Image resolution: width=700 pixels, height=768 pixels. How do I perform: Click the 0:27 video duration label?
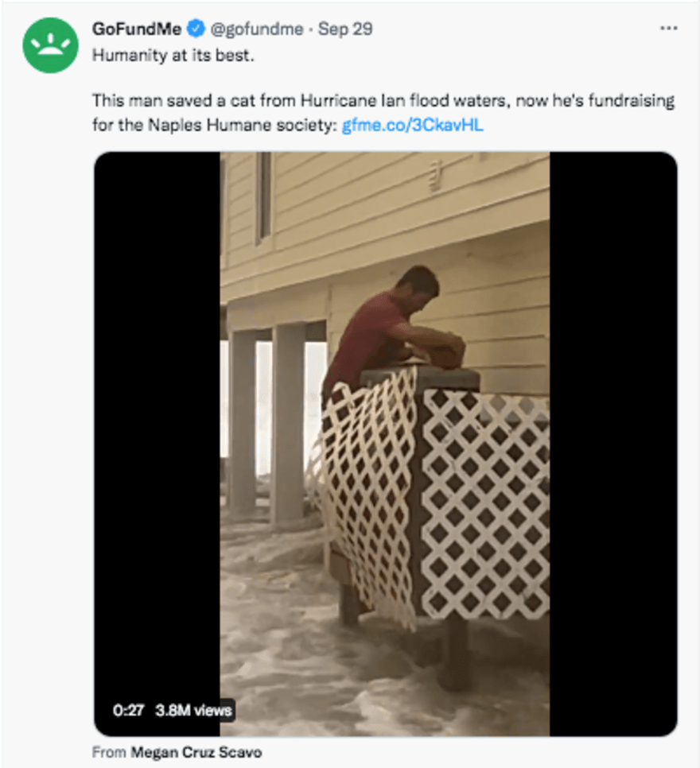pos(128,710)
